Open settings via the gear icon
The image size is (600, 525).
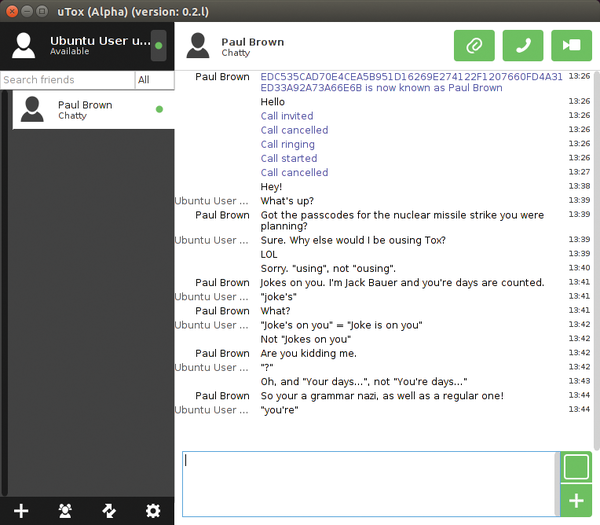[x=153, y=511]
